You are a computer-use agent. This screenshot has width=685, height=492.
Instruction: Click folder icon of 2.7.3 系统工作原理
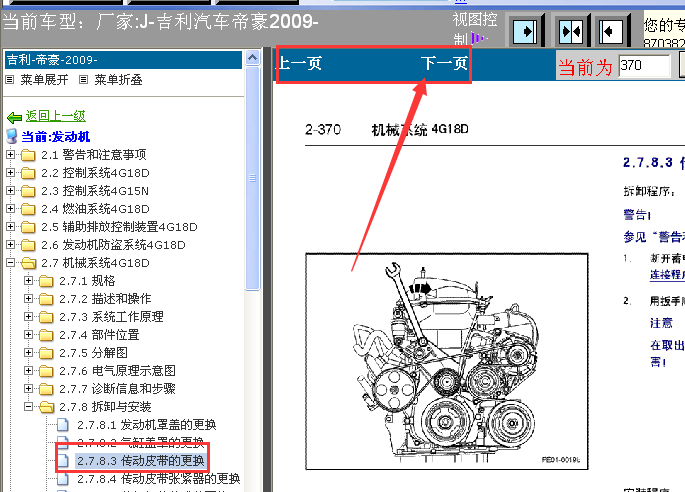(46, 317)
